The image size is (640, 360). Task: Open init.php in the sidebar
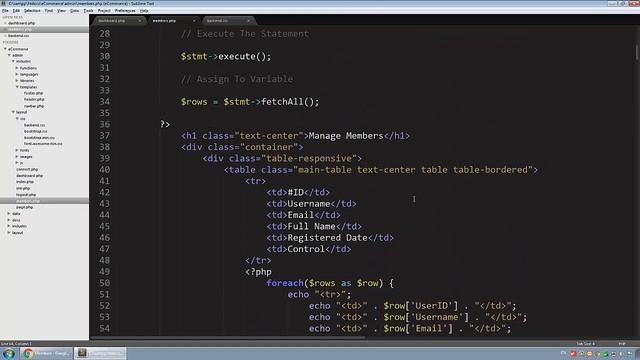(23, 188)
